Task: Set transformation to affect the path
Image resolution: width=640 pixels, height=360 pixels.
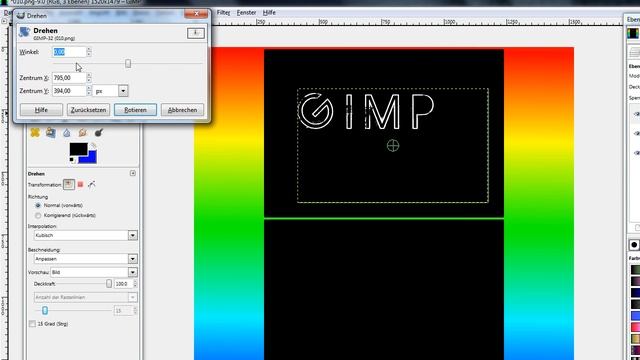Action: [92, 184]
